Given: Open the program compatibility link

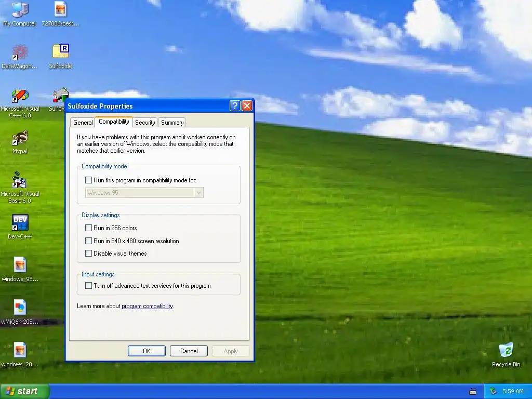Looking at the screenshot, I should pyautogui.click(x=147, y=306).
